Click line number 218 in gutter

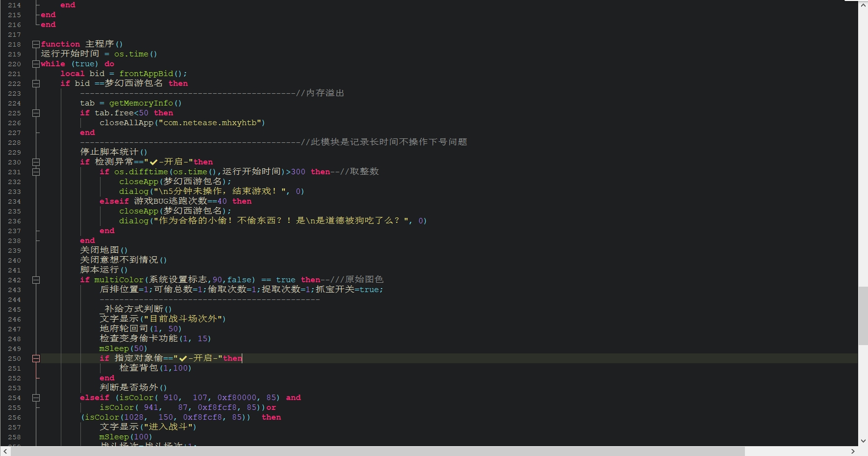pyautogui.click(x=14, y=44)
